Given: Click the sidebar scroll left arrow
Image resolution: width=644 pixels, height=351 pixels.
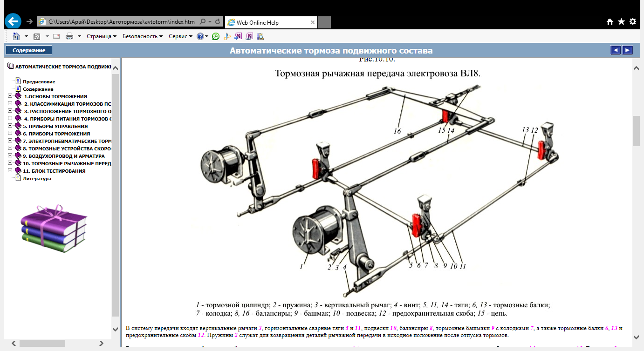Looking at the screenshot, I should [x=14, y=343].
